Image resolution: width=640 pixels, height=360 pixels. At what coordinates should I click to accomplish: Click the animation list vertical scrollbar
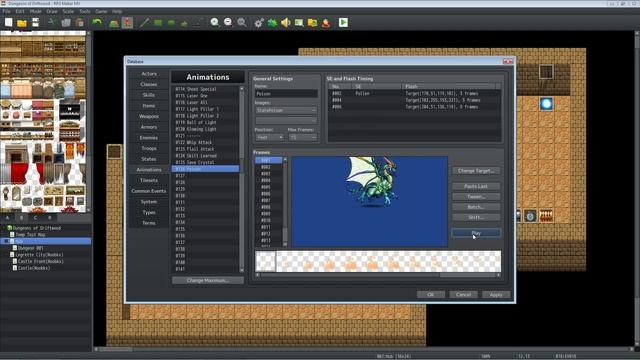[242, 179]
